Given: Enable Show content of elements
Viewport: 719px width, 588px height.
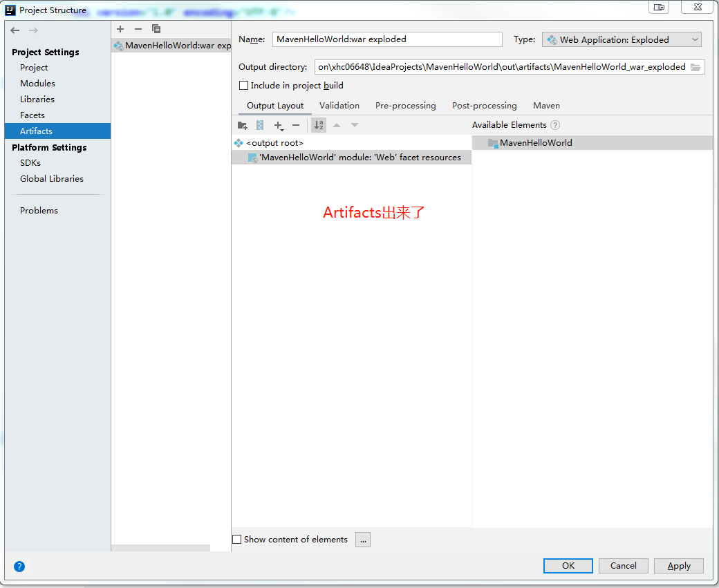Looking at the screenshot, I should pyautogui.click(x=236, y=540).
